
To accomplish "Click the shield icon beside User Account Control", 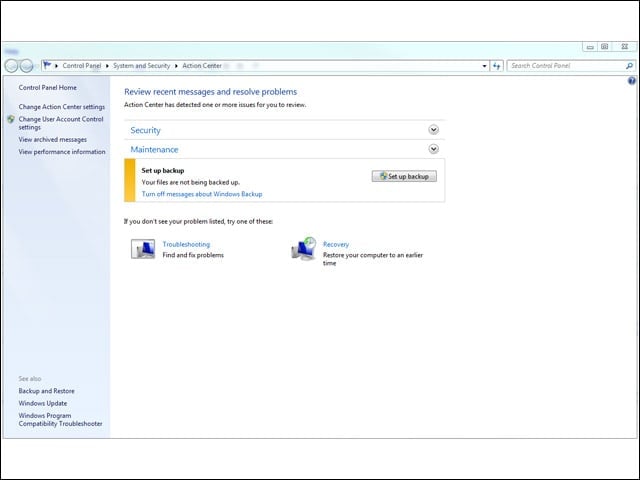I will coord(11,119).
